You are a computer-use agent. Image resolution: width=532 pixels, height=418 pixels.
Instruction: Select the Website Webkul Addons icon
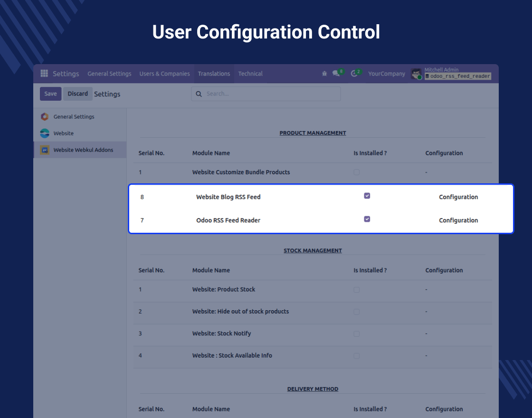tap(45, 150)
